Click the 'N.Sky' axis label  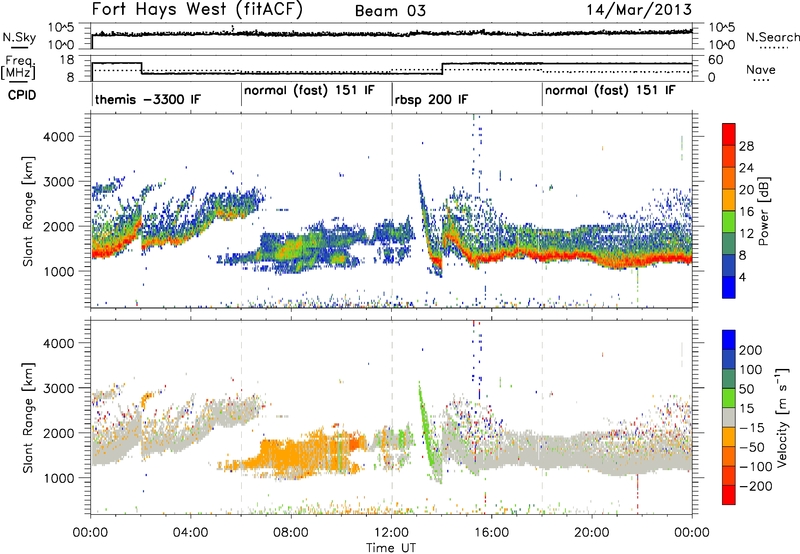19,37
